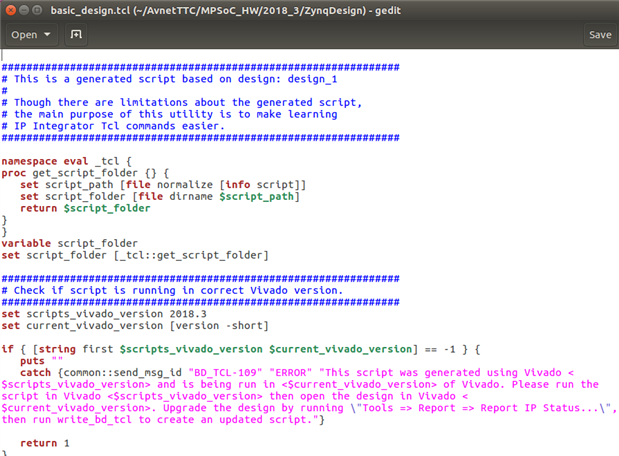The image size is (619, 456).
Task: Save the basic_design.tcl file
Action: [600, 35]
